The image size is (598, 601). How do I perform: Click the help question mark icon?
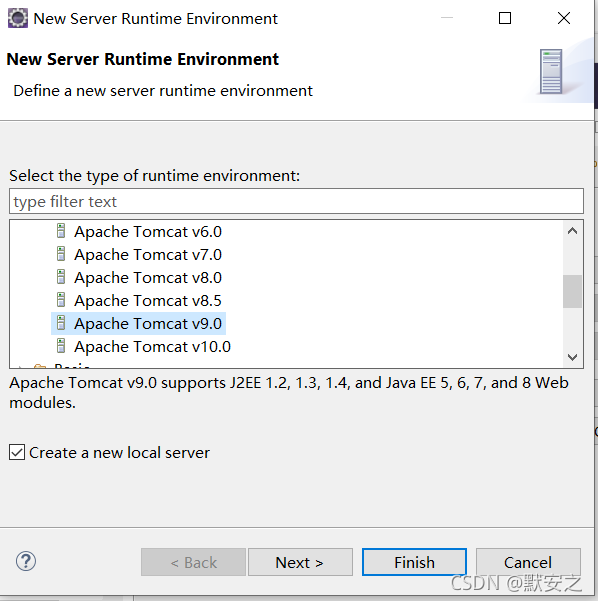click(26, 562)
